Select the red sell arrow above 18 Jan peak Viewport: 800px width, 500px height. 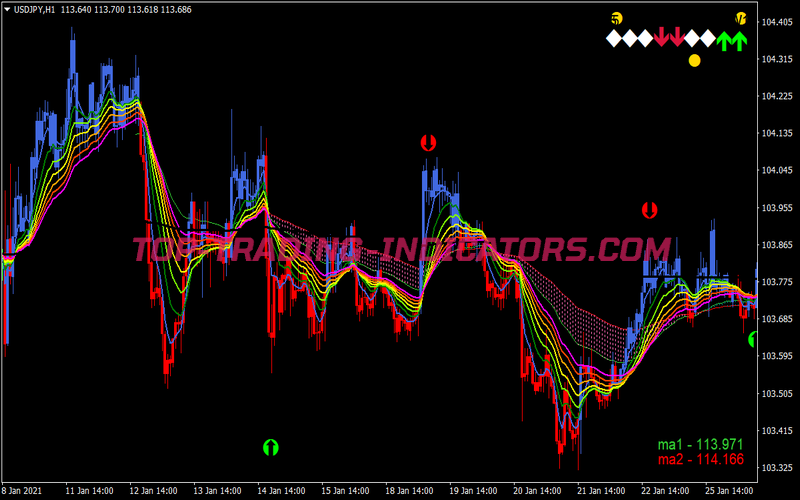[x=428, y=143]
